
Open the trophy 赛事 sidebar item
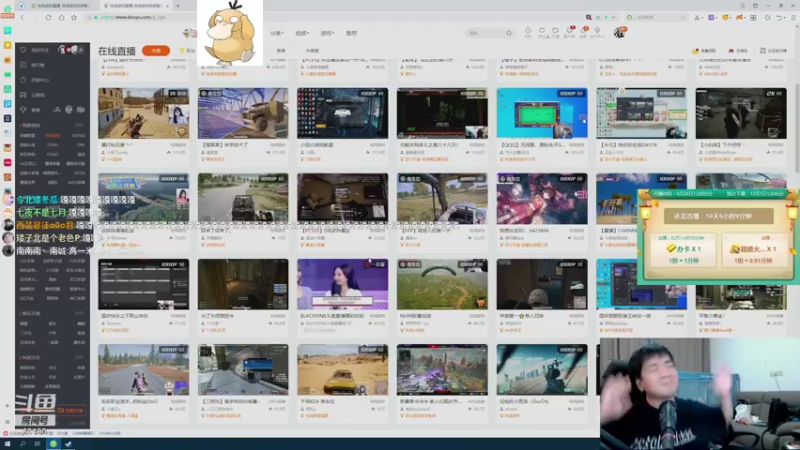pyautogui.click(x=31, y=110)
